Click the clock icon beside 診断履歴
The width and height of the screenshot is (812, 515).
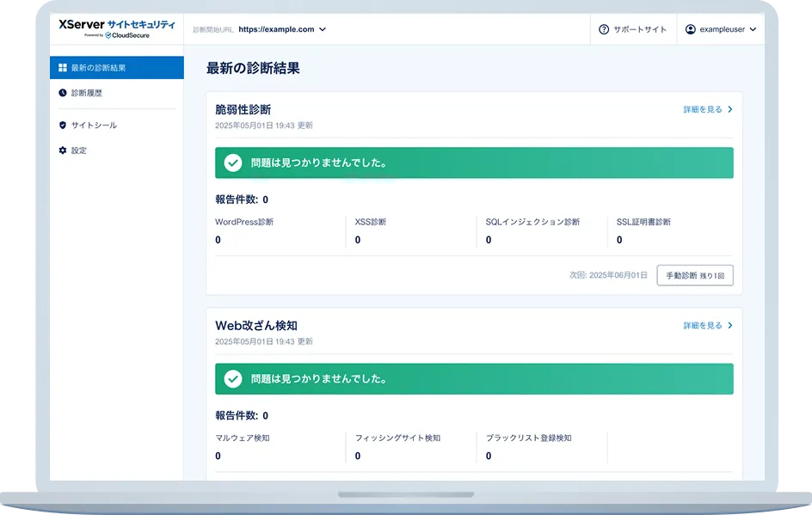pos(63,93)
